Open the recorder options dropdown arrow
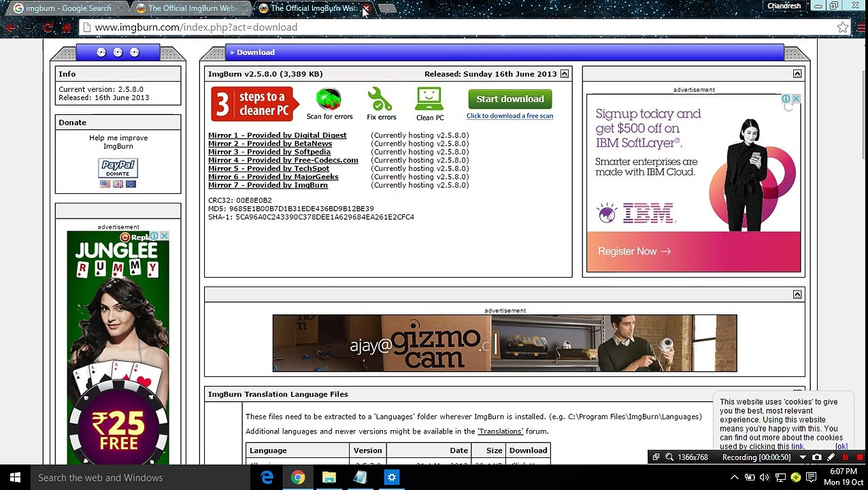 tap(803, 457)
